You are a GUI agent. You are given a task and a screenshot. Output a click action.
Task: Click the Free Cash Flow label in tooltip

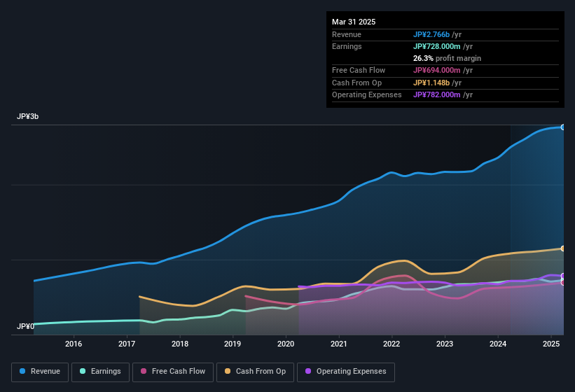click(359, 70)
